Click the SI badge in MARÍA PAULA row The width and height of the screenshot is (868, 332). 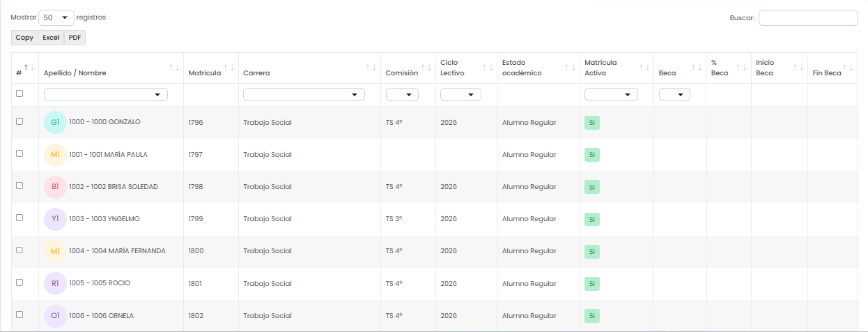(x=592, y=155)
